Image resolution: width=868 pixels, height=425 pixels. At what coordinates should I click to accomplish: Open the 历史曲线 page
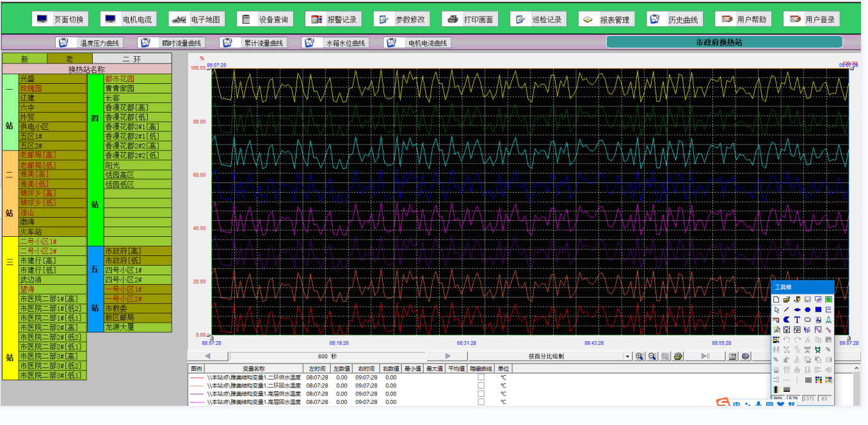click(673, 19)
